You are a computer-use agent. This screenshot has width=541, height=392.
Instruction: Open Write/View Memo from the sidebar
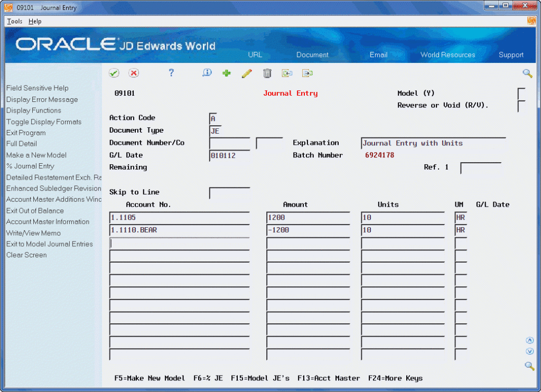pyautogui.click(x=33, y=234)
